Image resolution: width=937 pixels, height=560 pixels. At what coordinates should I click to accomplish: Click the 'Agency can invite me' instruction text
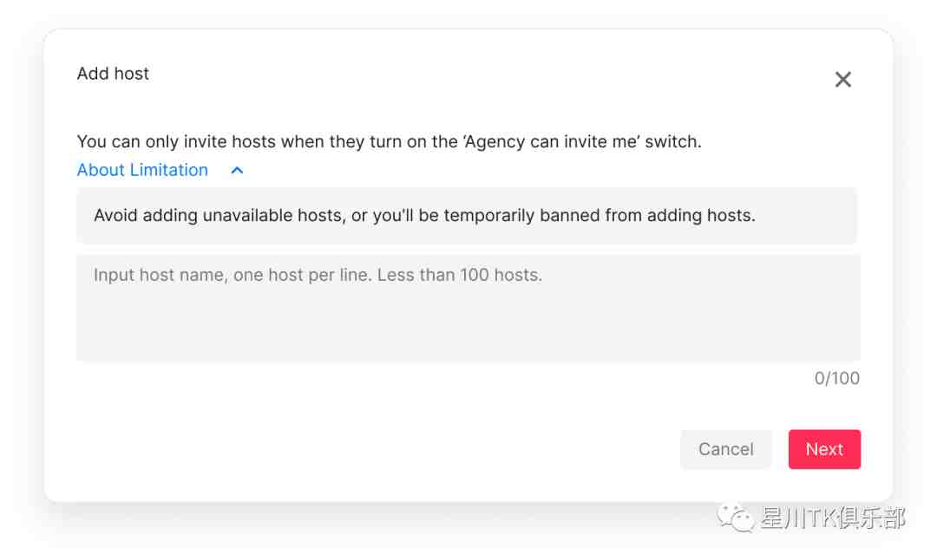click(389, 141)
